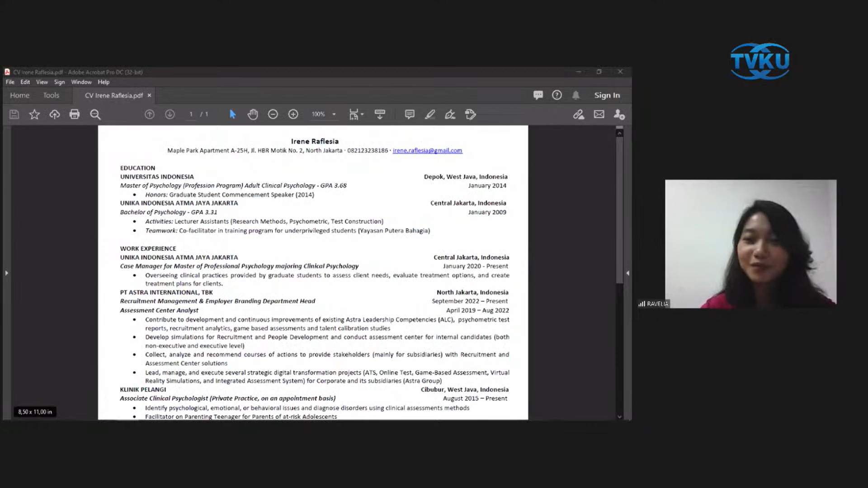
Task: Click the KLINIK PELANGI text
Action: click(143, 389)
